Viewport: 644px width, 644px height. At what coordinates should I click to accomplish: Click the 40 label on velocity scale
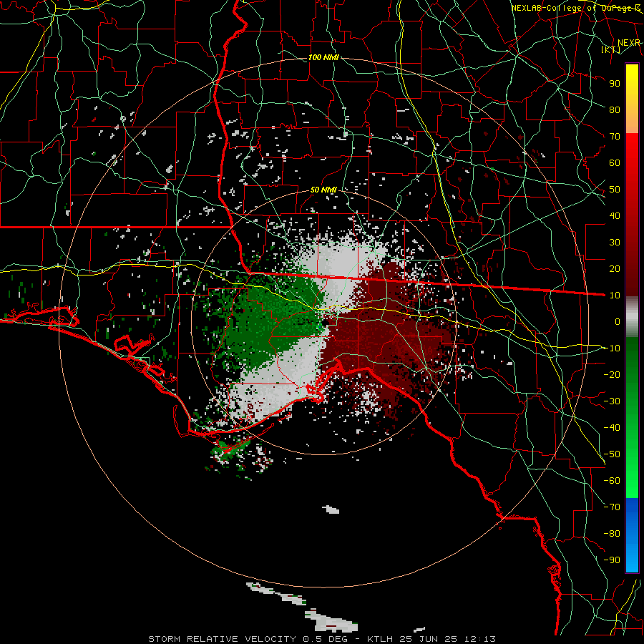(x=615, y=215)
